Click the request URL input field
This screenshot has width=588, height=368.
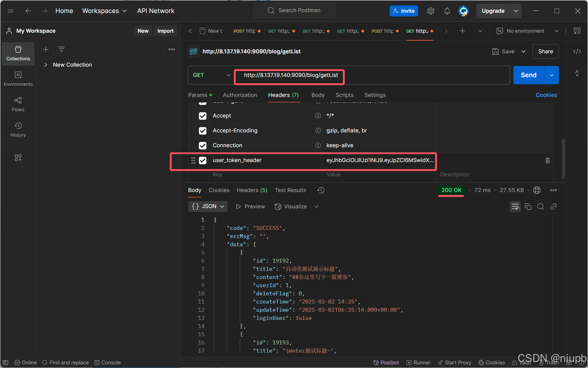coord(424,75)
